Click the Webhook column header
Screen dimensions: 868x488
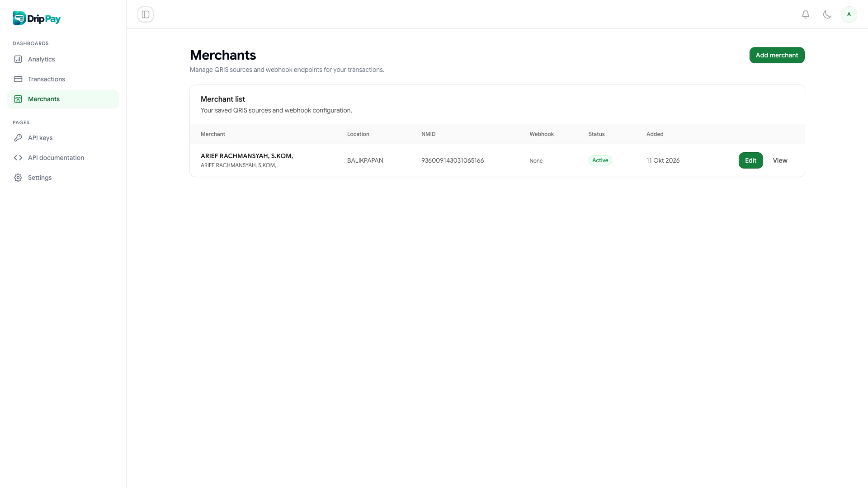(x=542, y=134)
